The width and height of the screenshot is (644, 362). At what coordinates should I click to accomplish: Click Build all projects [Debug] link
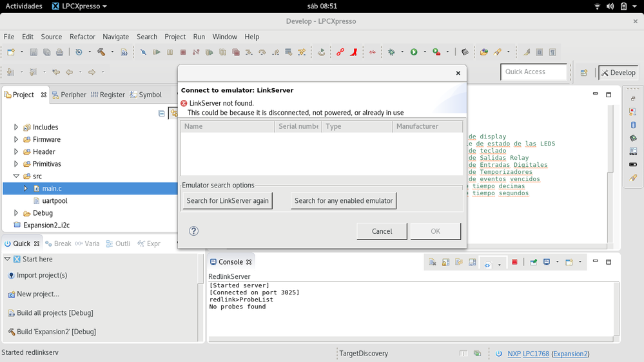pyautogui.click(x=55, y=313)
